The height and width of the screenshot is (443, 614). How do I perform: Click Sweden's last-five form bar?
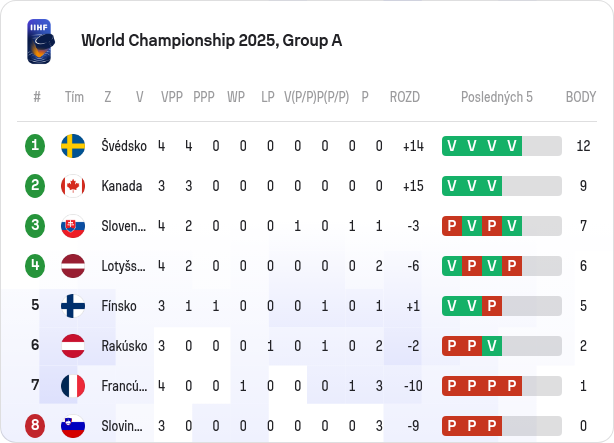[x=502, y=146]
